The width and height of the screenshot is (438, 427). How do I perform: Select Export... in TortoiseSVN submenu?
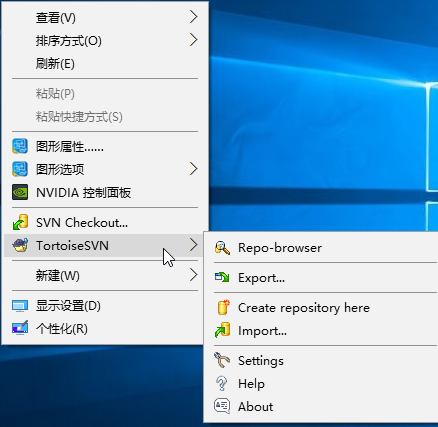coord(322,278)
